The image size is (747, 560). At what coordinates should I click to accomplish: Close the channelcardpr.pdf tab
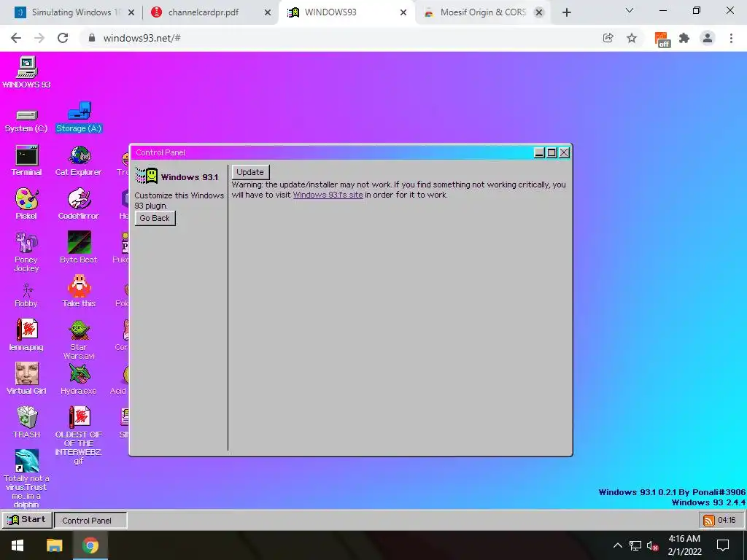[x=268, y=13]
